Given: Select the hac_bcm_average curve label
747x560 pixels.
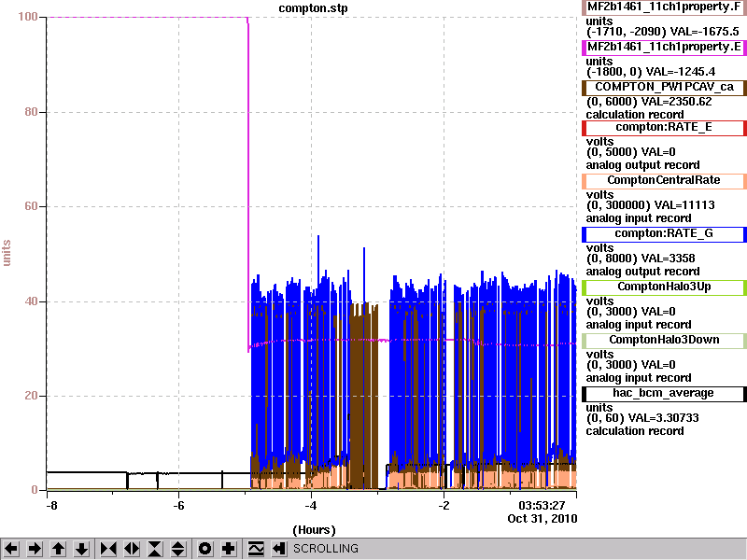Looking at the screenshot, I should point(664,393).
